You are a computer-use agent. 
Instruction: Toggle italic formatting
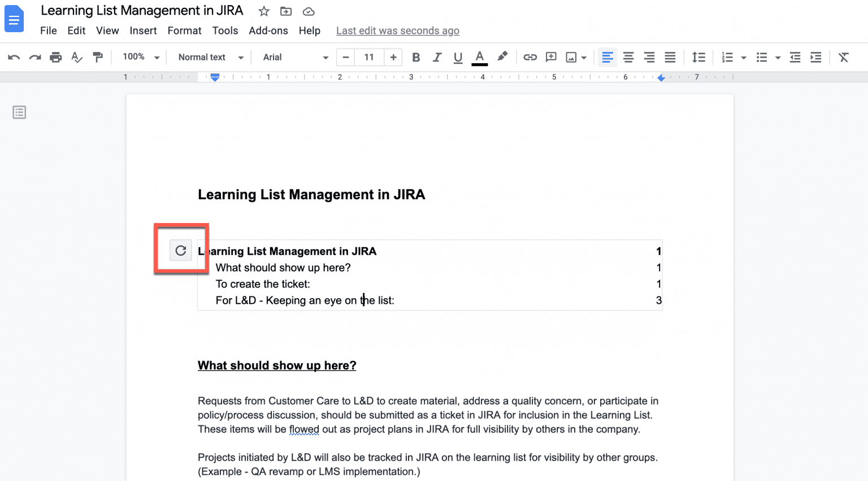tap(437, 57)
